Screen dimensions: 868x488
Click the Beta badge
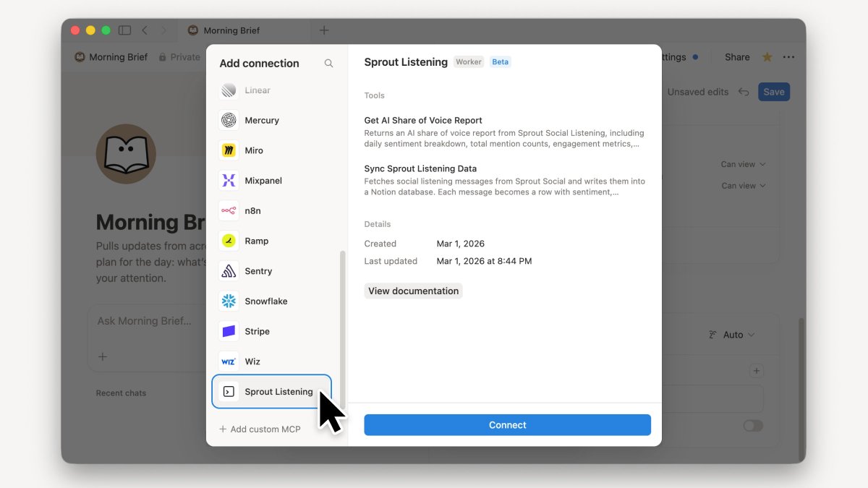click(x=501, y=62)
